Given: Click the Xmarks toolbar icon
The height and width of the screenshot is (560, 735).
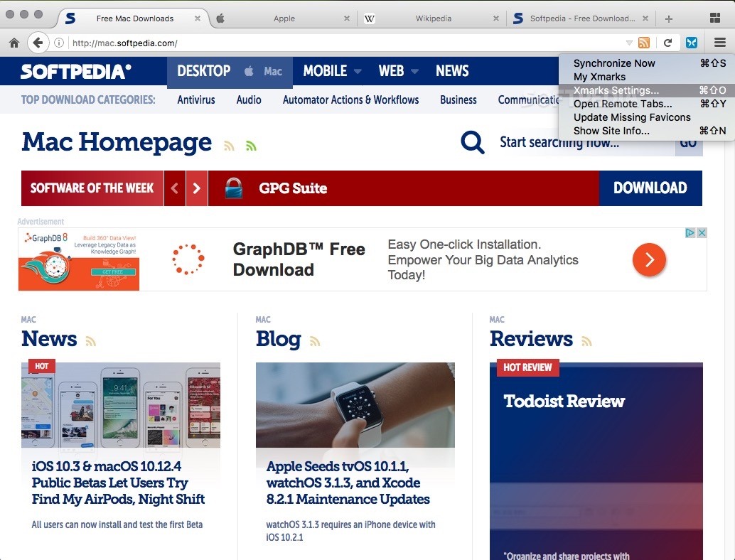Looking at the screenshot, I should (x=692, y=43).
